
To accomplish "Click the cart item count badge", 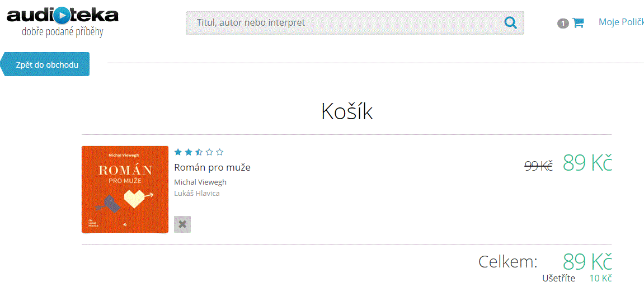I will pyautogui.click(x=563, y=24).
